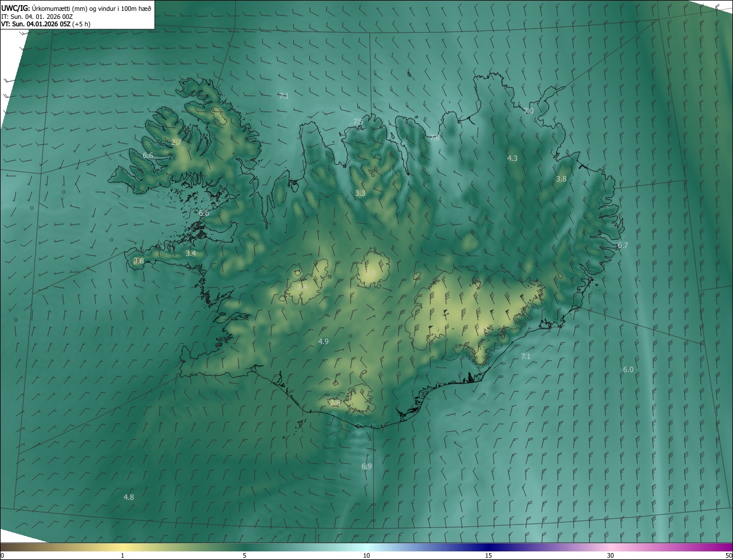Select the colour scale tick label 0
733x560 pixels.
(x=2, y=555)
